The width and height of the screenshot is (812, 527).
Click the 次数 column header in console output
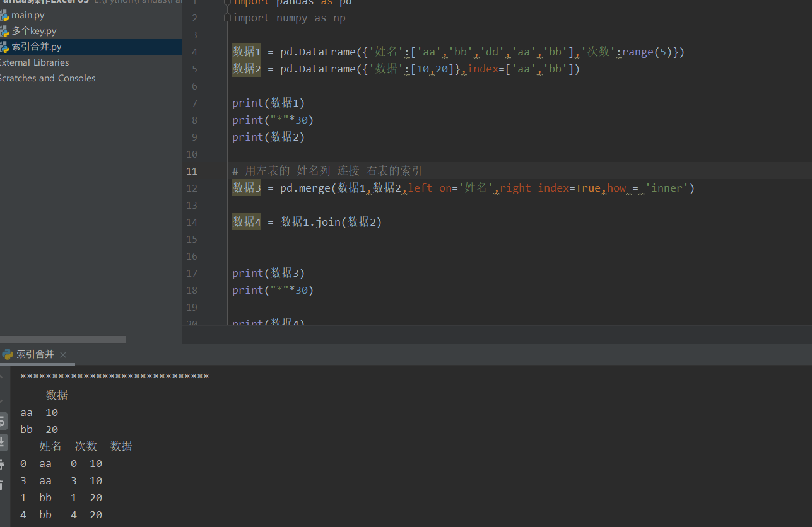click(86, 446)
